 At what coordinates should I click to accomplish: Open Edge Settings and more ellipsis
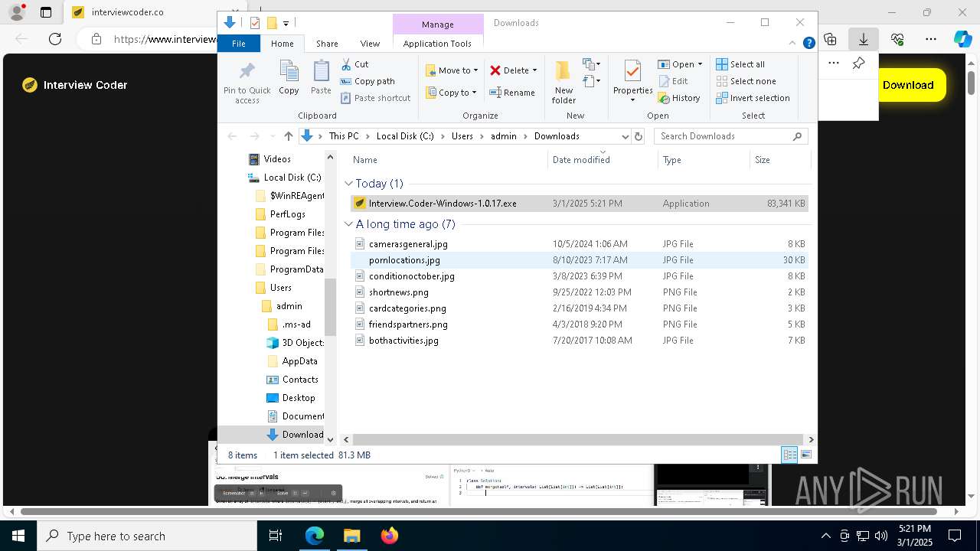(930, 39)
